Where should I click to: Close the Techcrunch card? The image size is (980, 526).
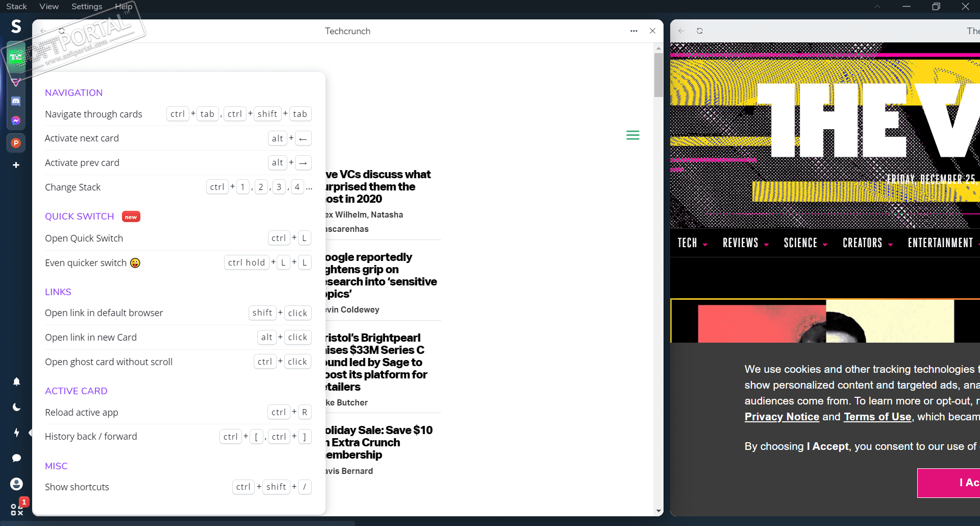tap(652, 31)
